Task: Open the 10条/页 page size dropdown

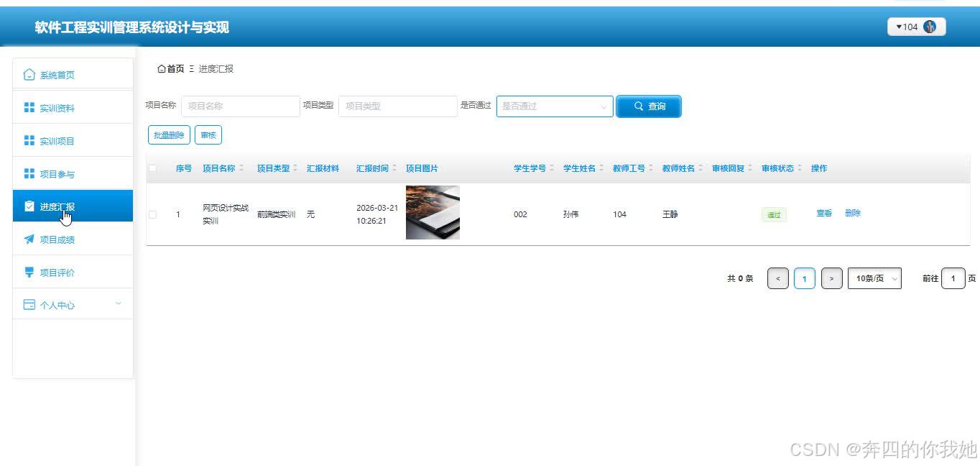Action: coord(874,278)
